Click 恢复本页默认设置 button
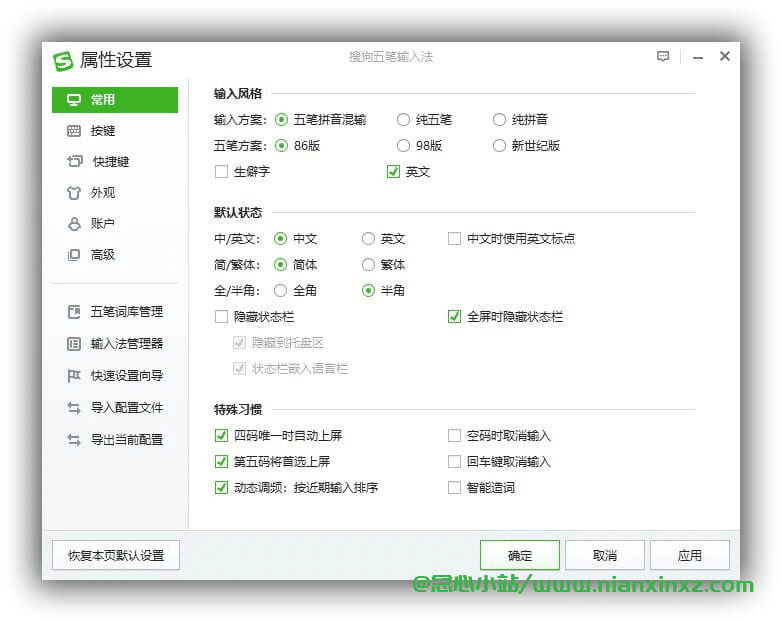The height and width of the screenshot is (622, 782). click(116, 555)
